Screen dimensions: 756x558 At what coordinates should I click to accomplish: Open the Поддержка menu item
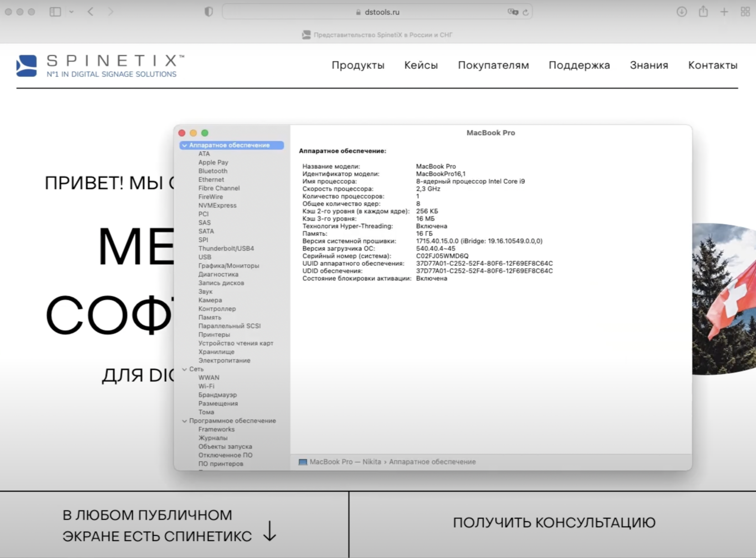(579, 65)
